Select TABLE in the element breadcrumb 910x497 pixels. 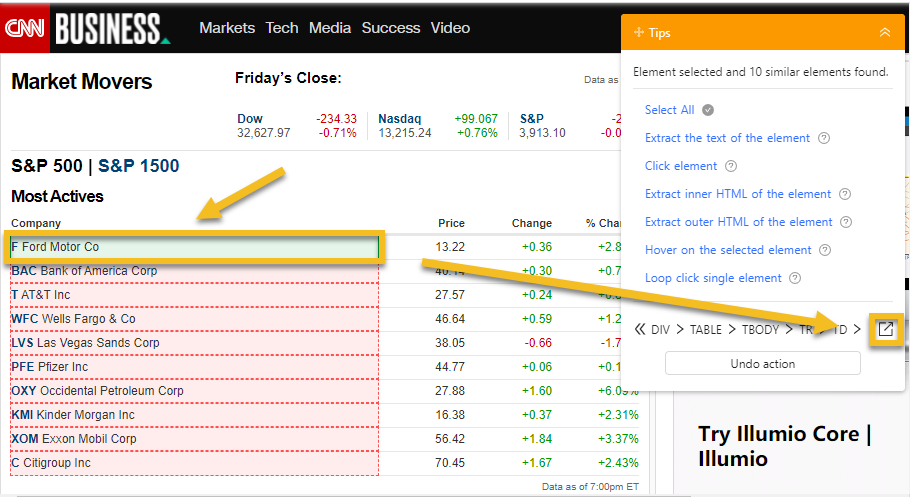(x=706, y=330)
